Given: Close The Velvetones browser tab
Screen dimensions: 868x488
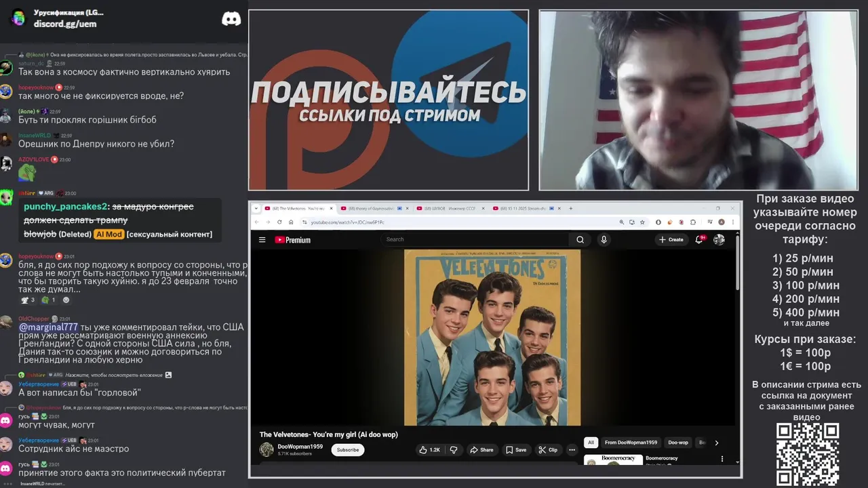Looking at the screenshot, I should click(x=332, y=209).
